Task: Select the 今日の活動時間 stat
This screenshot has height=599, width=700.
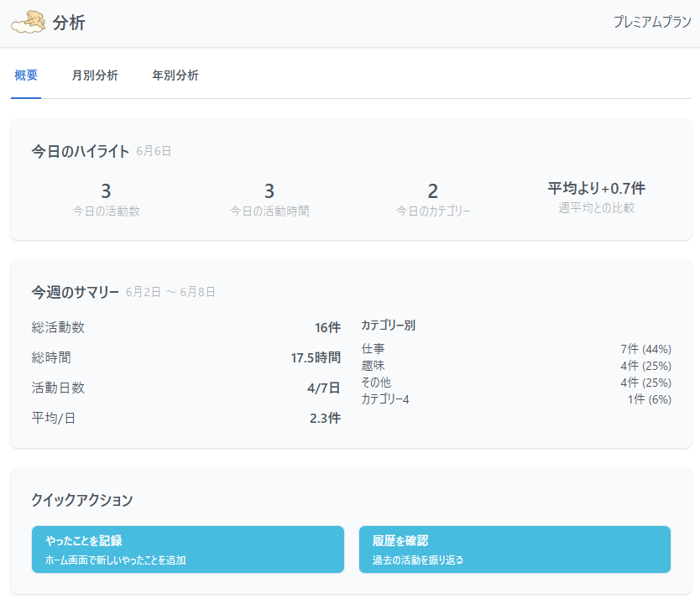Action: coord(269,200)
